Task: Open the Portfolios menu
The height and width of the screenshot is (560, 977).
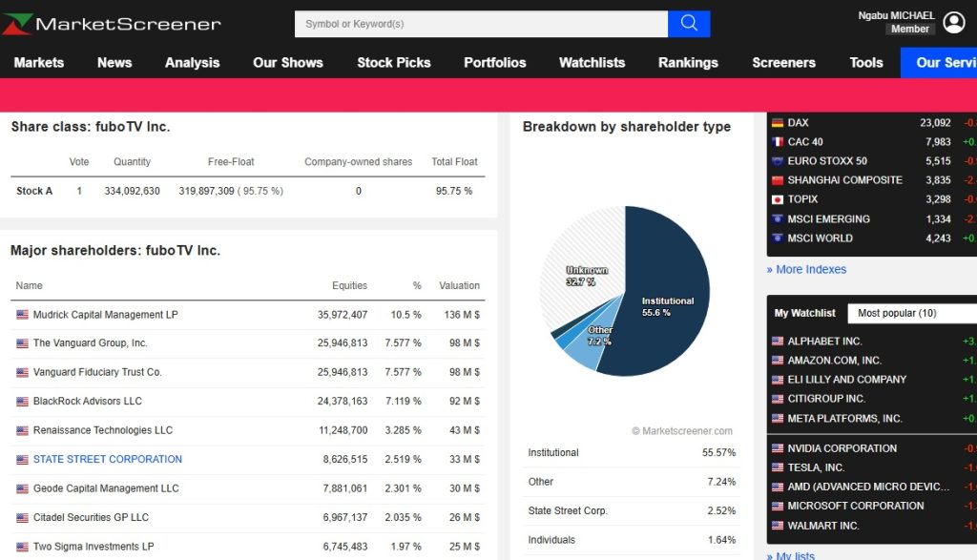Action: coord(494,62)
